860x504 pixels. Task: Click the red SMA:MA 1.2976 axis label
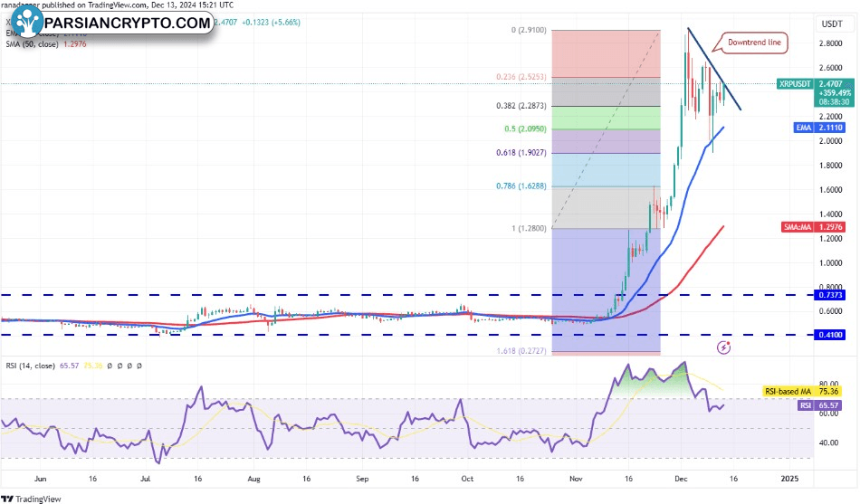[813, 226]
